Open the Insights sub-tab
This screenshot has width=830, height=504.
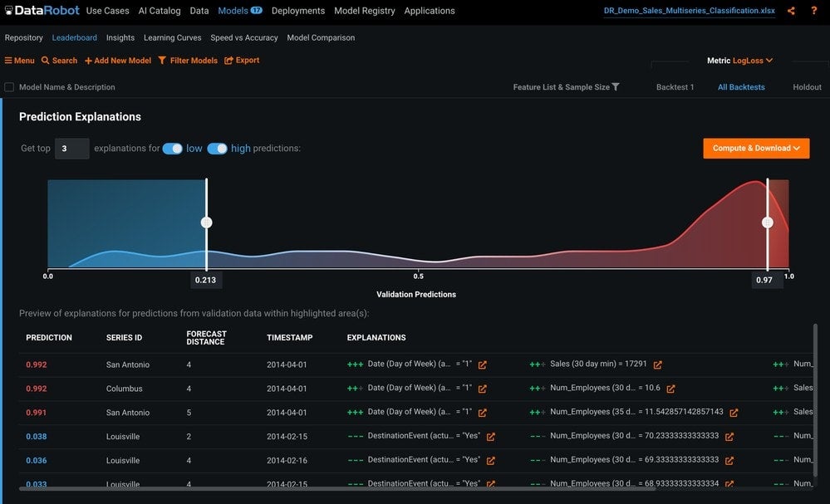(x=120, y=37)
